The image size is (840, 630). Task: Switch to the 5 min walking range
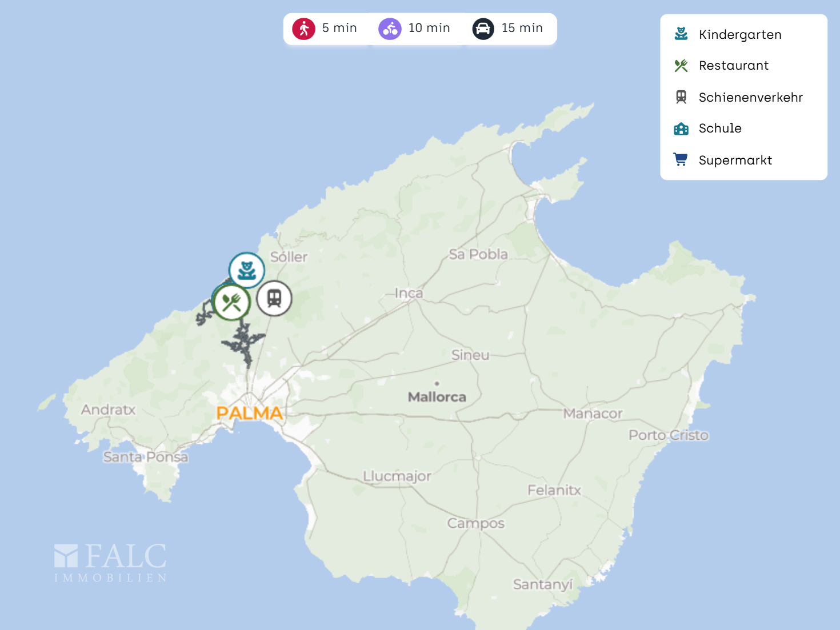click(x=339, y=28)
